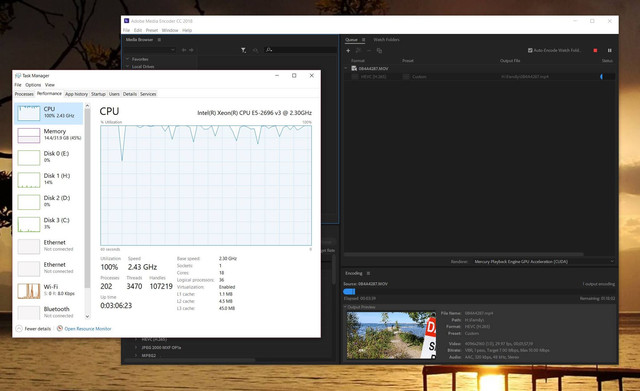Open the Media Encoder Edit menu

pos(138,30)
